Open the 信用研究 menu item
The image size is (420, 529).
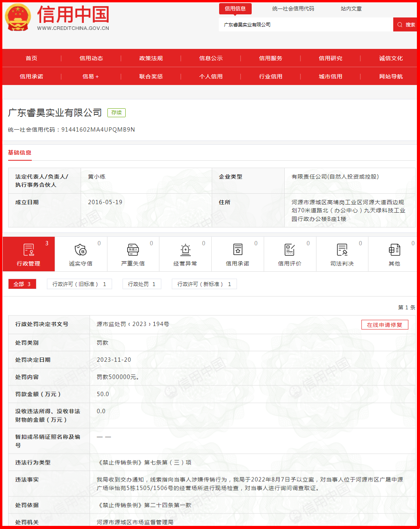tap(330, 58)
